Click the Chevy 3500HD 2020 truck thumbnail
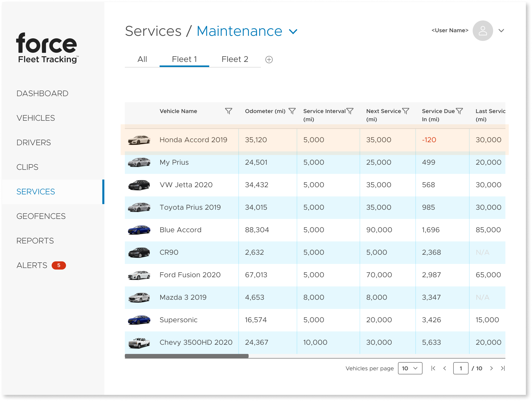Screen dimensions: 532x401 point(139,343)
